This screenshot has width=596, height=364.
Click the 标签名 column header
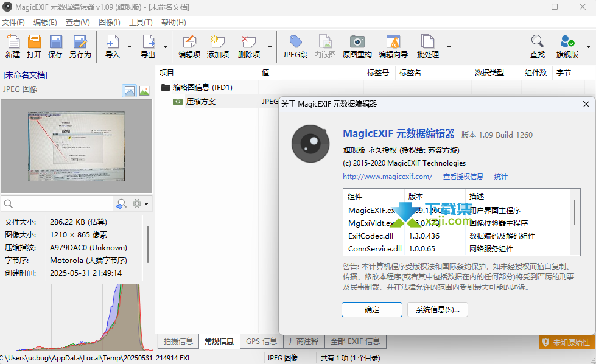433,72
